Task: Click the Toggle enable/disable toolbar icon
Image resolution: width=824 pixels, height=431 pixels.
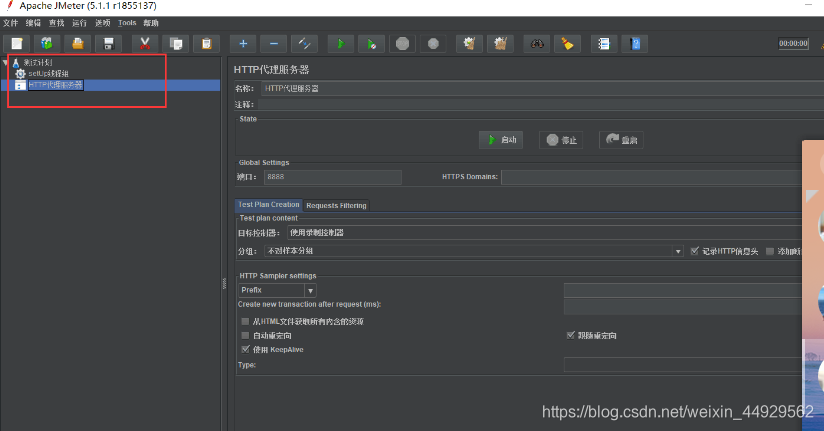Action: (304, 44)
